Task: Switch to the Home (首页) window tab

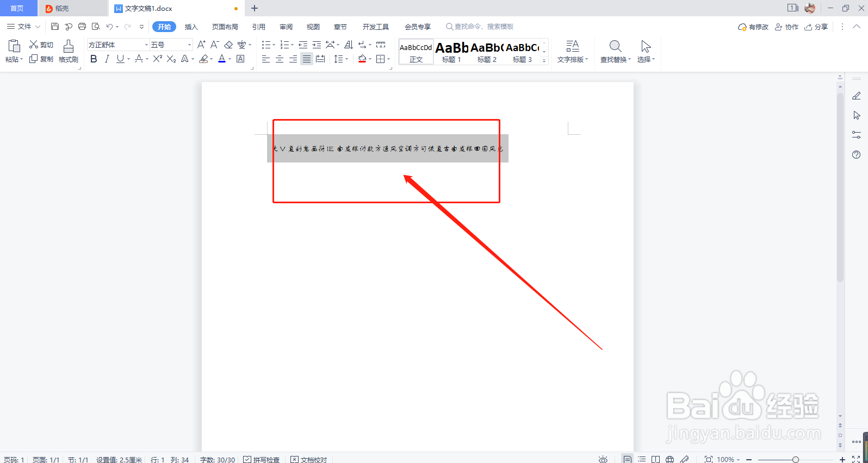Action: (17, 8)
